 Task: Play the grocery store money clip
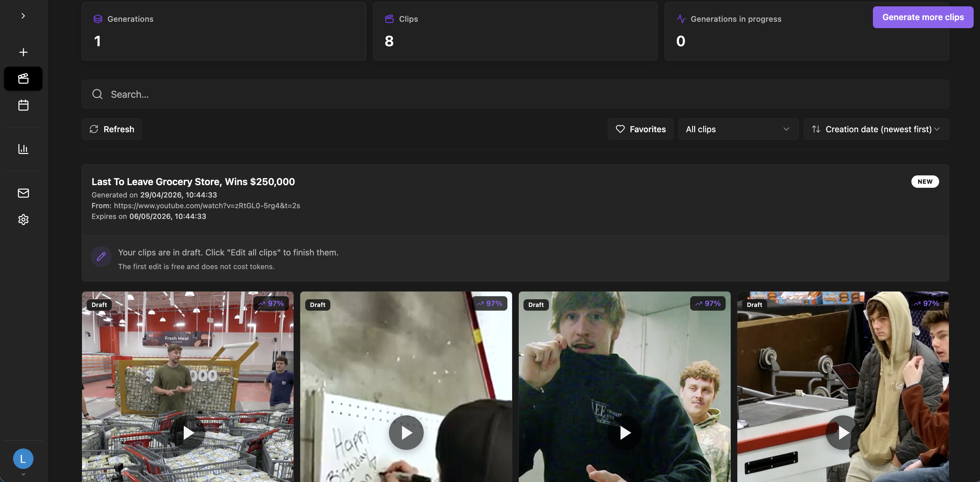[x=187, y=432]
